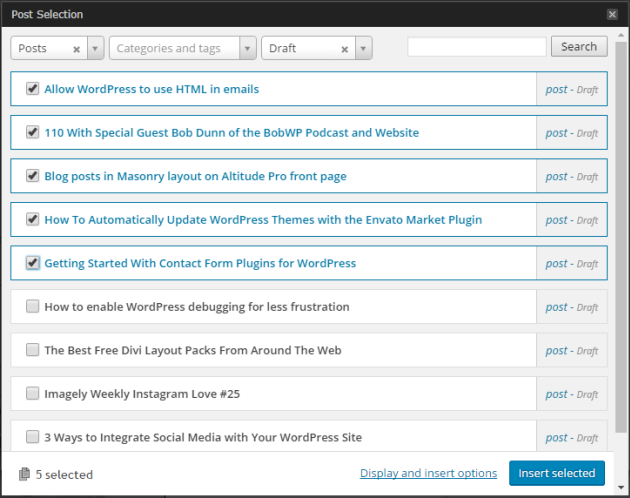Click title Allow WordPress to use HTML in emails

(x=151, y=89)
